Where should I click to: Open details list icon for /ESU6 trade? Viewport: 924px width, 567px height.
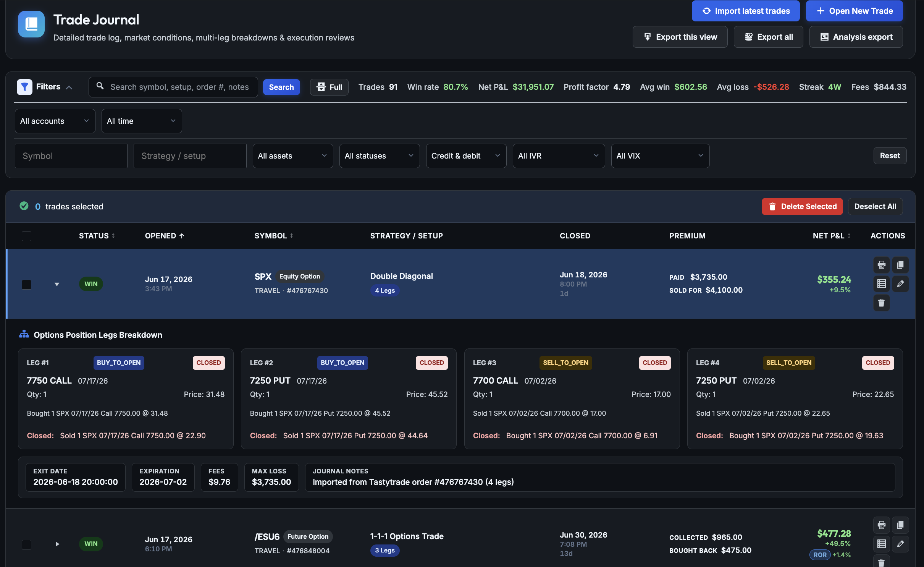881,544
